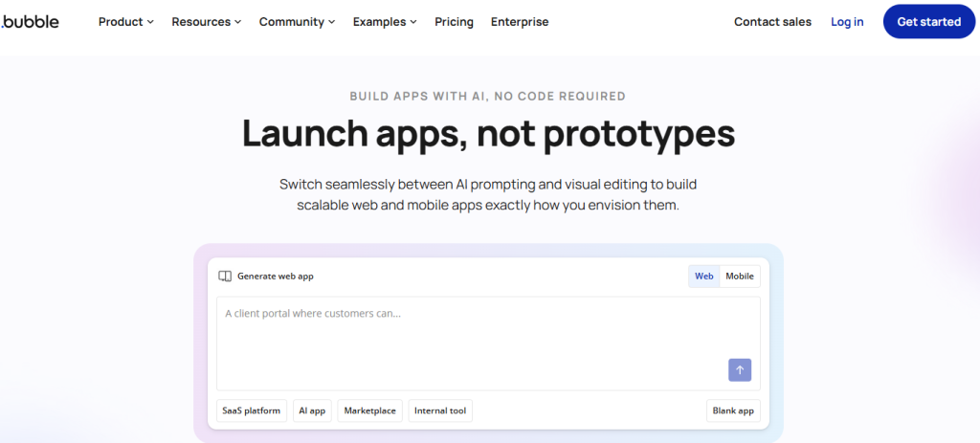980x443 pixels.
Task: Click the Log in link
Action: point(847,22)
